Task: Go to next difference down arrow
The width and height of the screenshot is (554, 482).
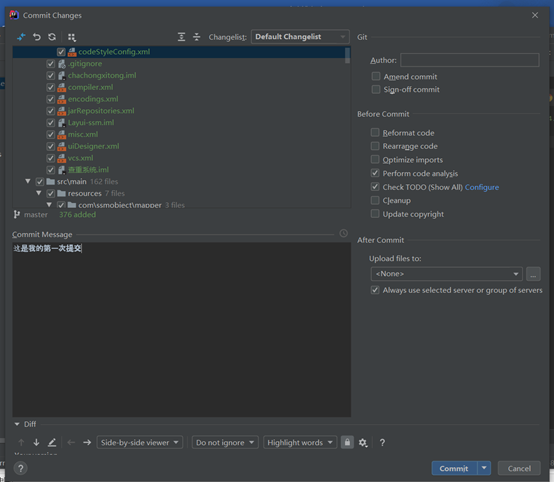Action: click(36, 442)
